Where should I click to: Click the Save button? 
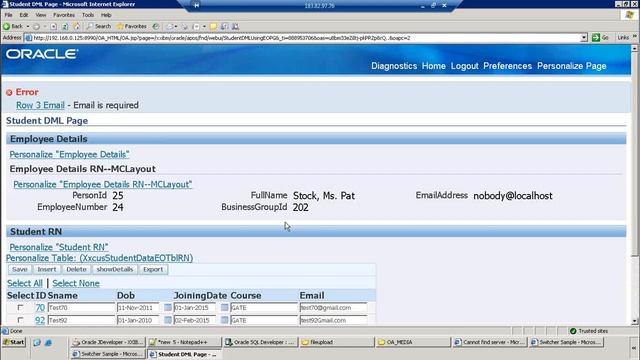pyautogui.click(x=20, y=269)
